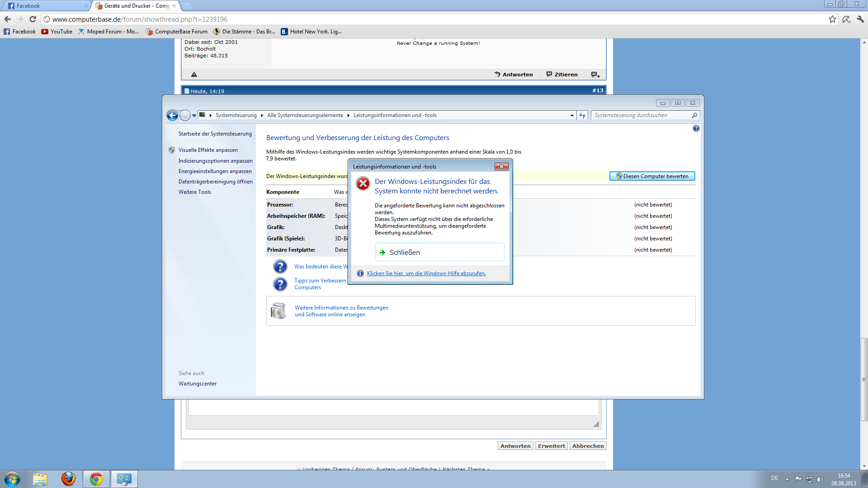This screenshot has width=868, height=488.
Task: Click the Schließen button in error dialog
Action: pyautogui.click(x=439, y=252)
